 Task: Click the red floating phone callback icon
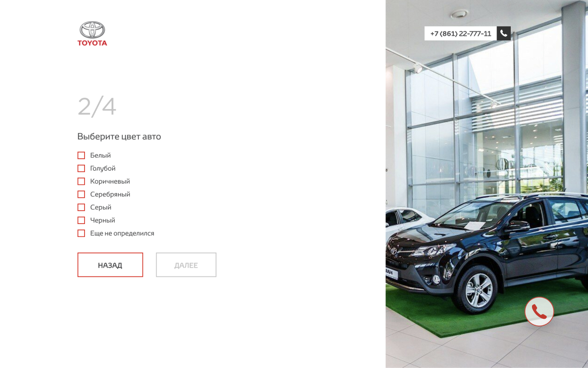coord(539,311)
